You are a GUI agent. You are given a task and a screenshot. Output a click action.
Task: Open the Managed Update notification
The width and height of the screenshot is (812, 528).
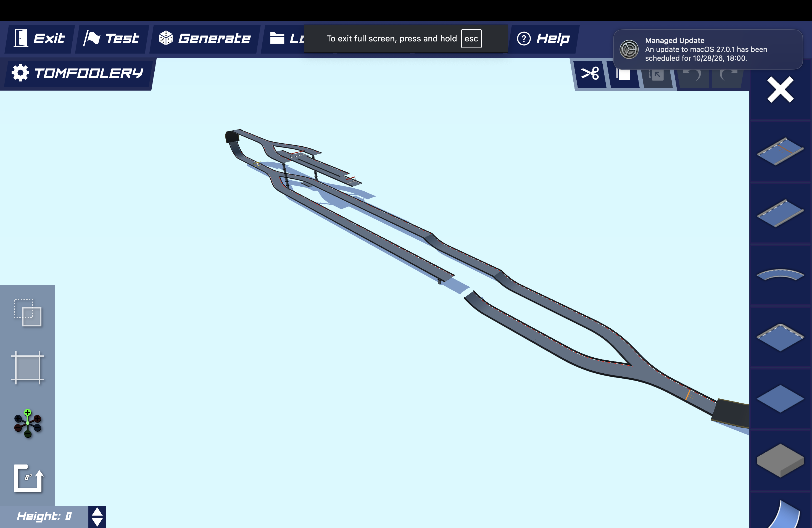tap(708, 49)
